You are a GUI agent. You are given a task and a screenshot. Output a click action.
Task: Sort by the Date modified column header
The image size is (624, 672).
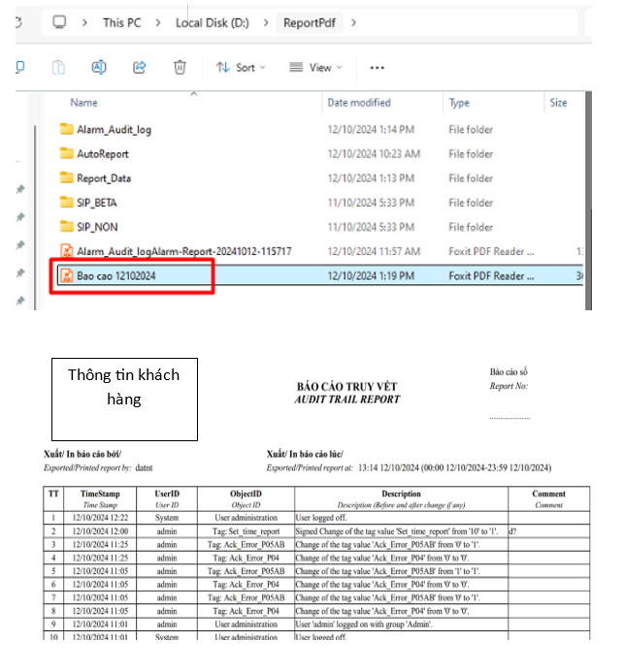click(359, 103)
